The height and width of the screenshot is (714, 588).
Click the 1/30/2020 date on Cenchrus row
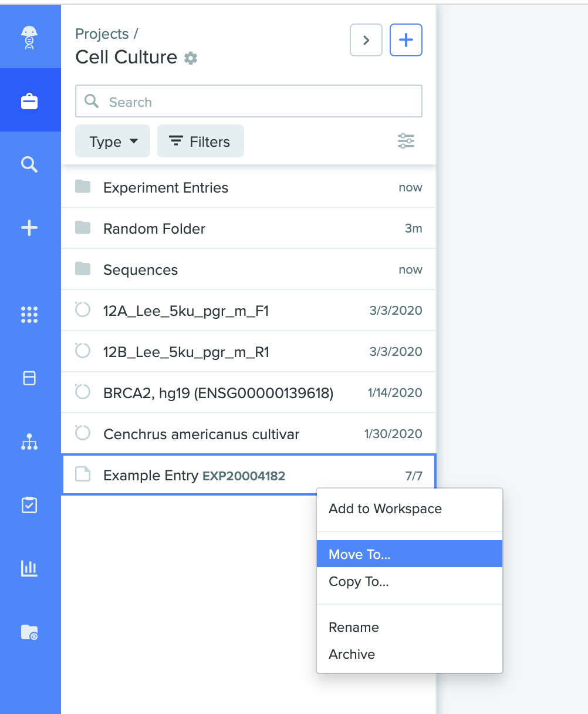point(393,434)
